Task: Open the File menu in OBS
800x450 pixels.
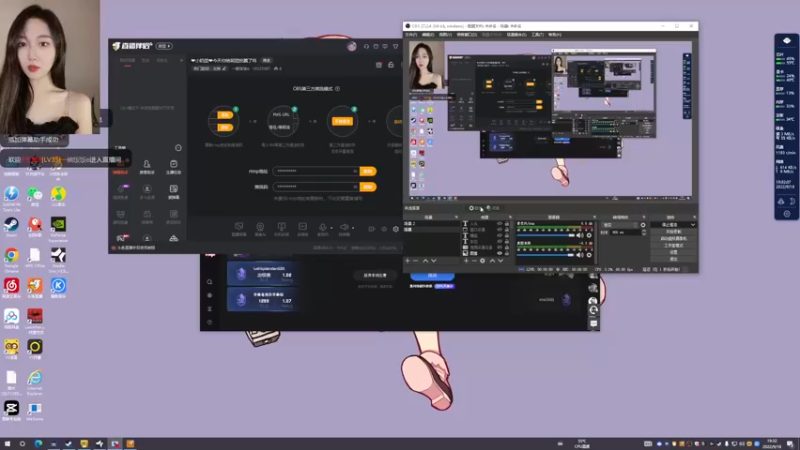Action: (411, 35)
